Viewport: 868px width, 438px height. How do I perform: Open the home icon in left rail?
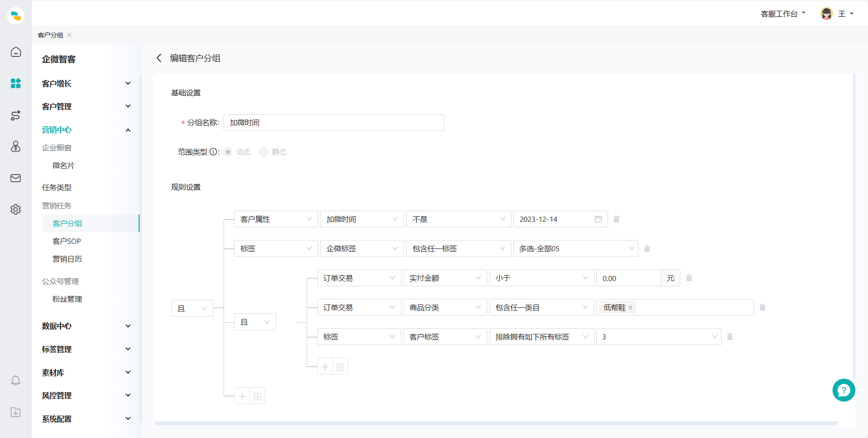point(16,52)
